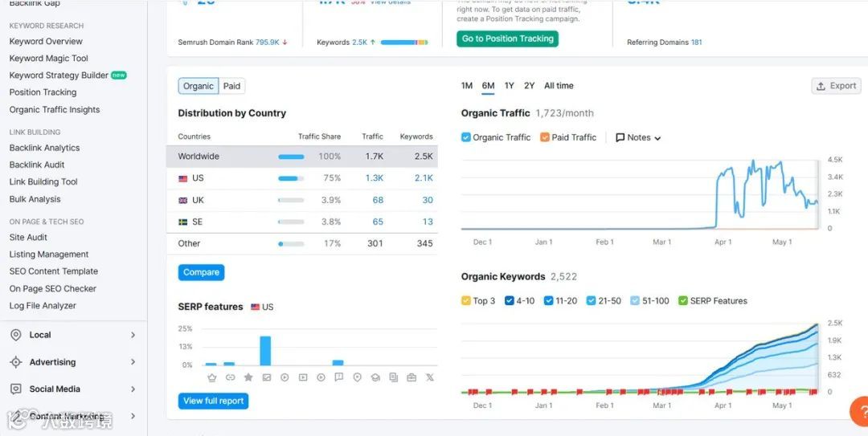Open Backlink Analytics in sidebar
Viewport: 868px width, 436px height.
coord(44,148)
